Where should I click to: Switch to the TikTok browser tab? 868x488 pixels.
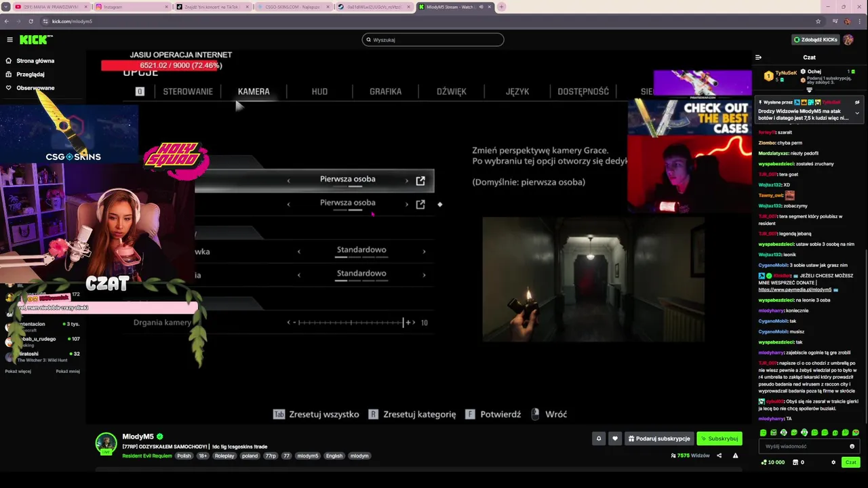coord(213,7)
